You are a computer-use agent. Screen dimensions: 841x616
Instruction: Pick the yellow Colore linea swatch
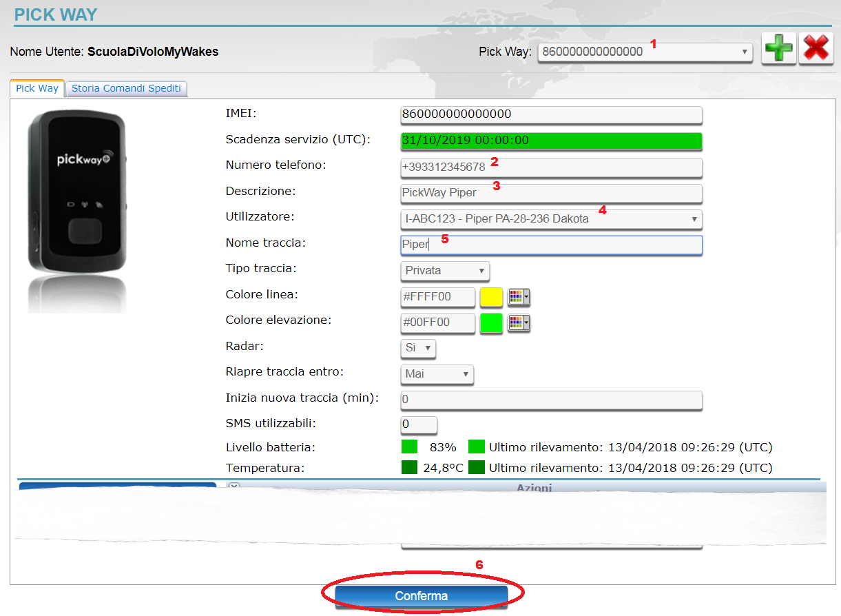tap(491, 297)
